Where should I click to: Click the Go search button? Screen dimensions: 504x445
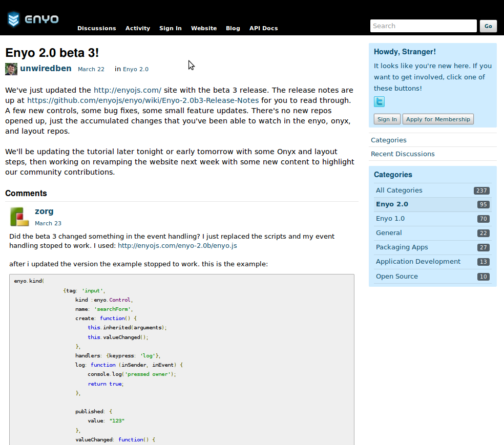[488, 26]
